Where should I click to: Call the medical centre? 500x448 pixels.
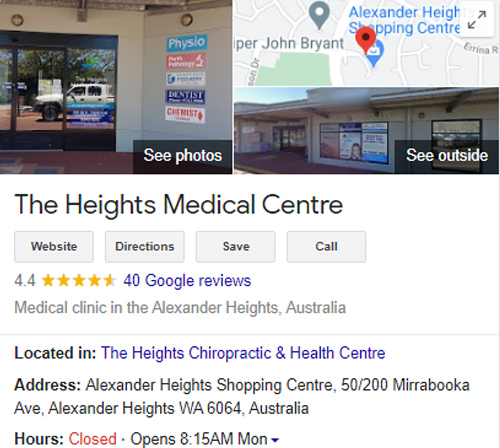(x=326, y=247)
